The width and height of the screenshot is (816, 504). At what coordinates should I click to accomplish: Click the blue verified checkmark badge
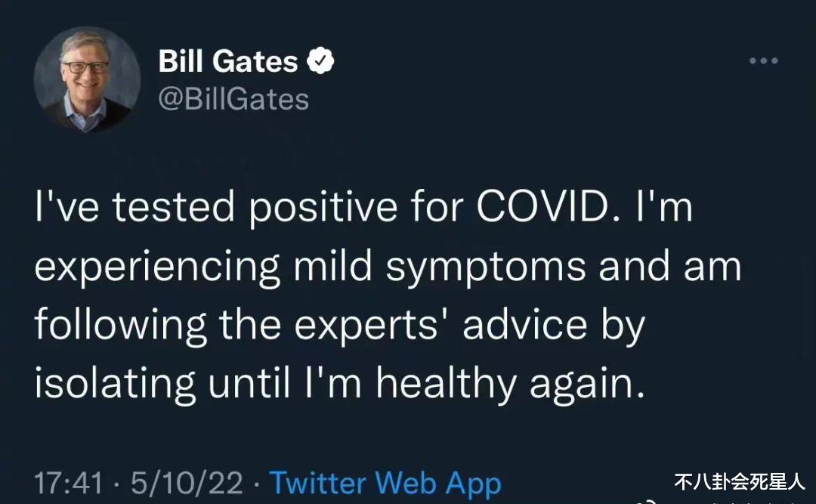[320, 62]
